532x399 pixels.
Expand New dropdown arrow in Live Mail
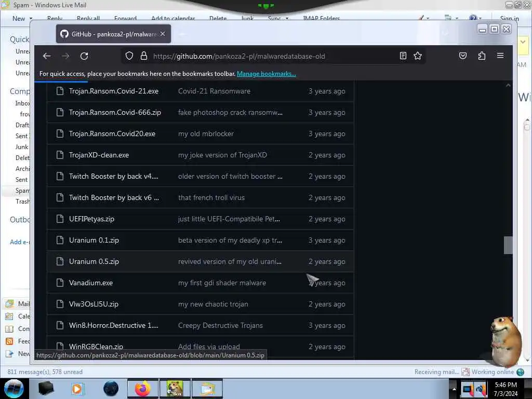coord(31,19)
